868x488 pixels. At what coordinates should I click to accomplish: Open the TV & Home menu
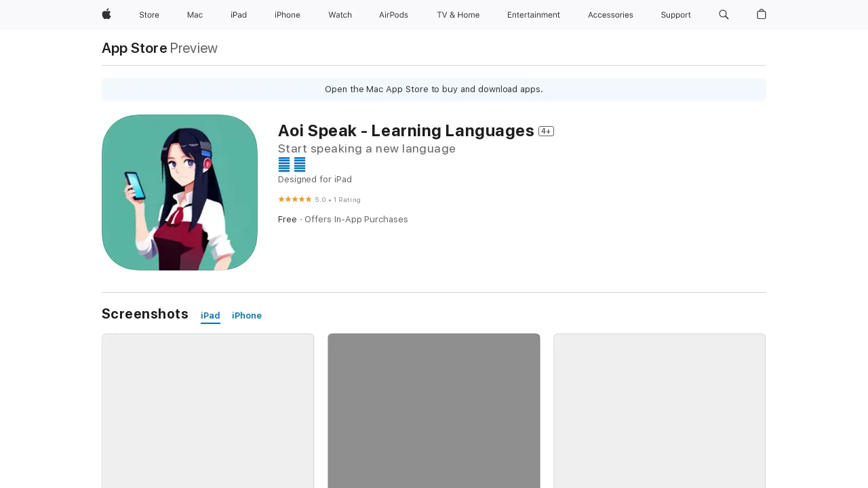point(458,15)
